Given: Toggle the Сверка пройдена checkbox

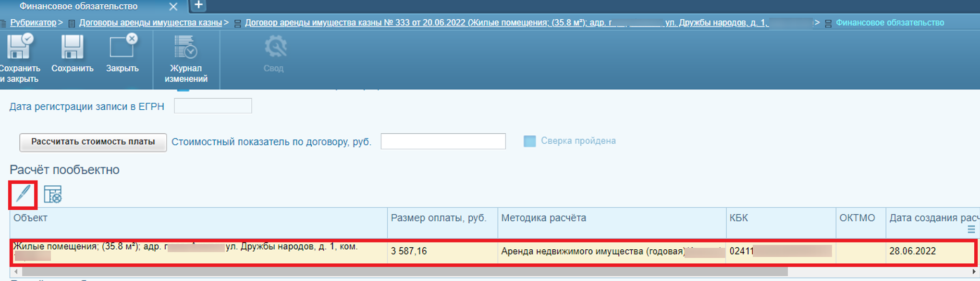Looking at the screenshot, I should (x=529, y=141).
